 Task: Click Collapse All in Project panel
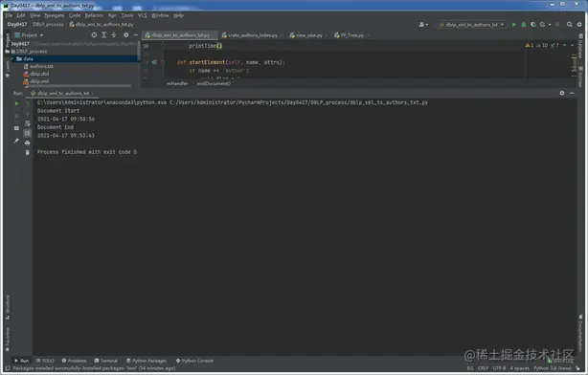114,34
